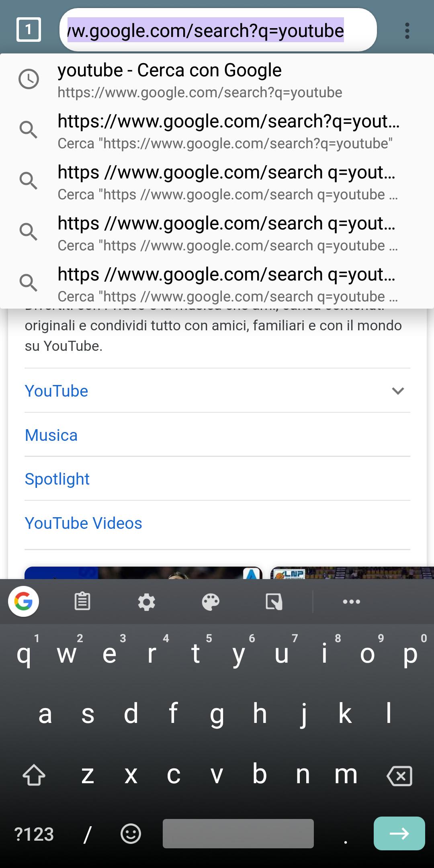Tap the one-handed mode keyboard icon

pos(274,602)
